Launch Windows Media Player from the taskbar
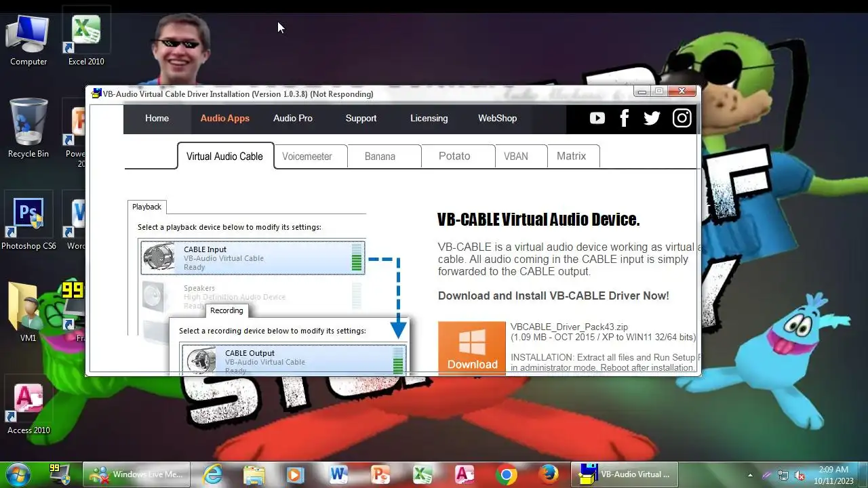The width and height of the screenshot is (868, 488). pyautogui.click(x=295, y=474)
